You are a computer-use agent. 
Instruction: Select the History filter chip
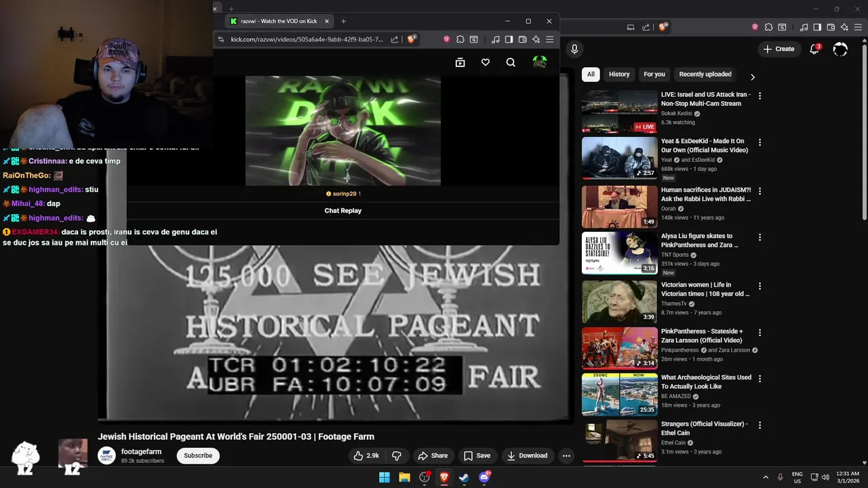coord(619,75)
